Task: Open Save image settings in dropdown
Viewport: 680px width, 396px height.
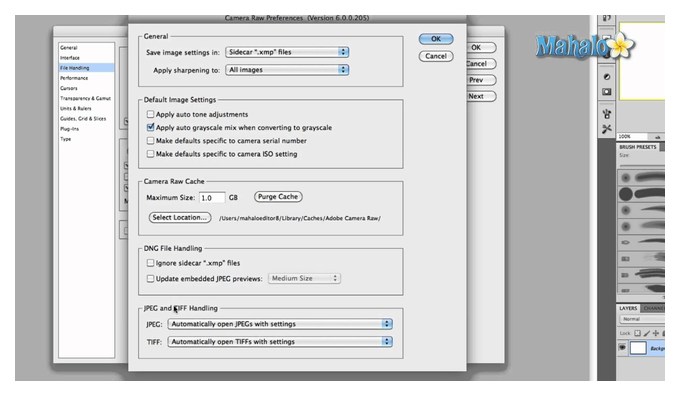Action: tap(287, 52)
